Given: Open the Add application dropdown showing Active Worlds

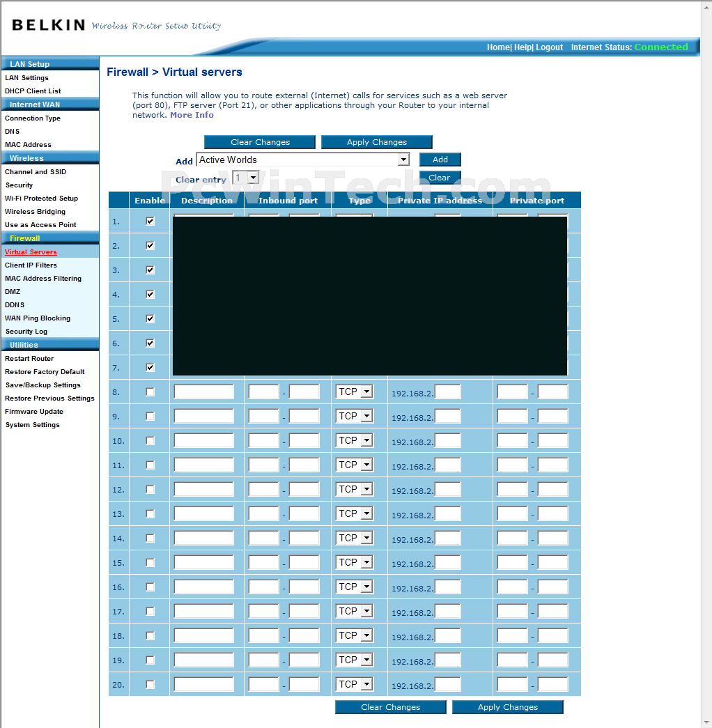Looking at the screenshot, I should pos(303,160).
